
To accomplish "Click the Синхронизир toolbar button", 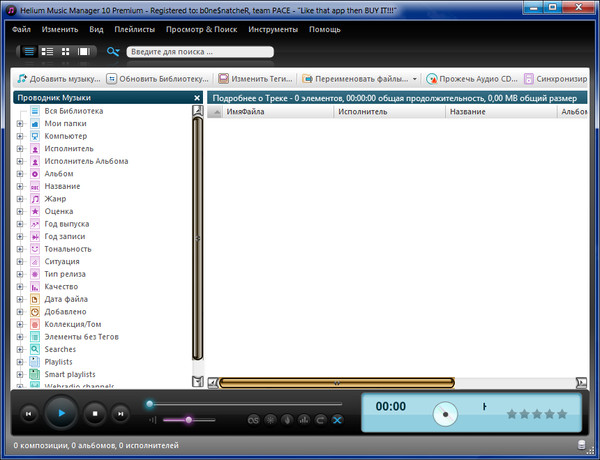I will tap(555, 79).
